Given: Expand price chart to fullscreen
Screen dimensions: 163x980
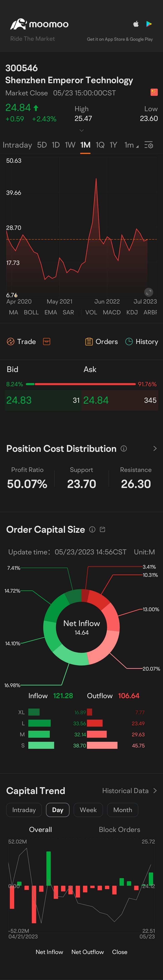Looking at the screenshot, I should click(x=149, y=292).
